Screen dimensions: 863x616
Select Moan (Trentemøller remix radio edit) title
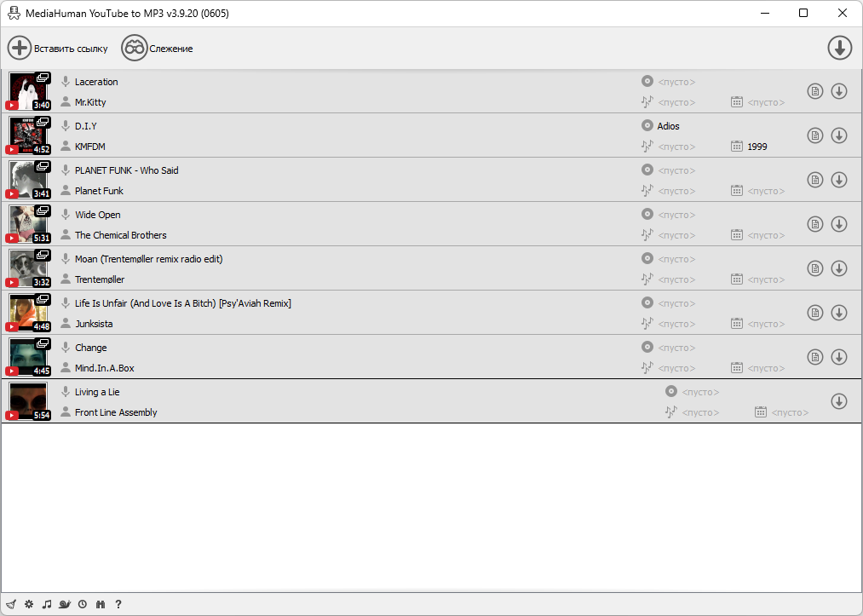click(x=148, y=259)
